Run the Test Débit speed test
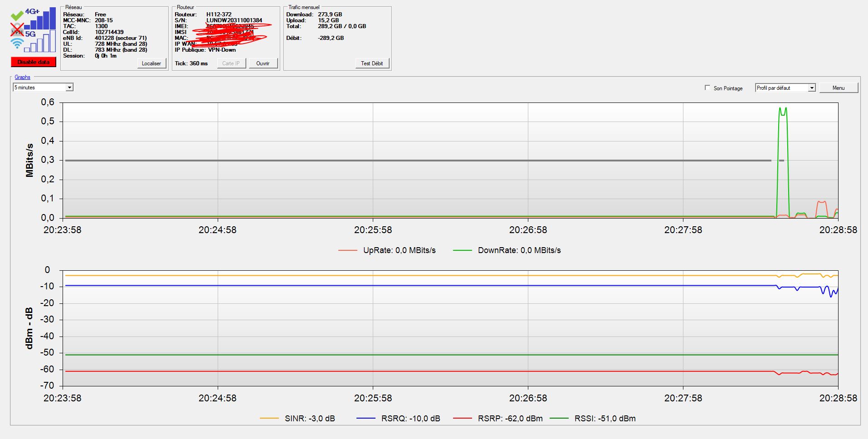 (x=372, y=63)
